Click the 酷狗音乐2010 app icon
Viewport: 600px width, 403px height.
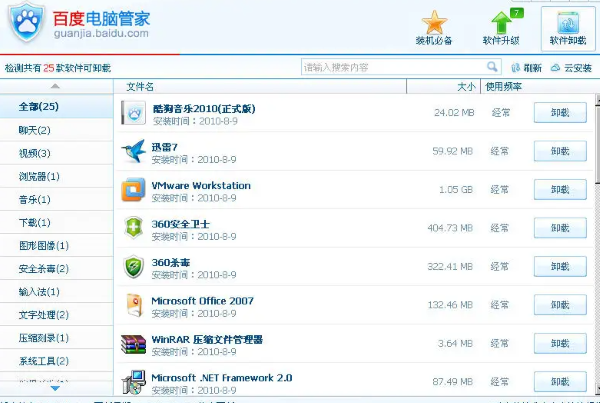click(x=133, y=113)
